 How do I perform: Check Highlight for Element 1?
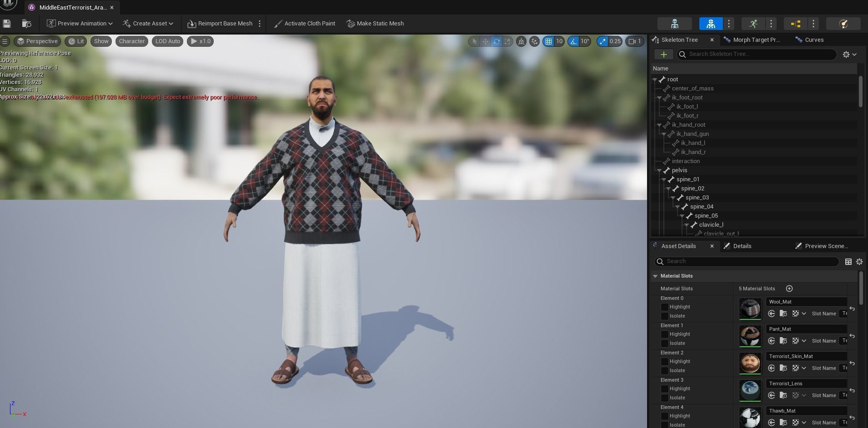tap(665, 334)
